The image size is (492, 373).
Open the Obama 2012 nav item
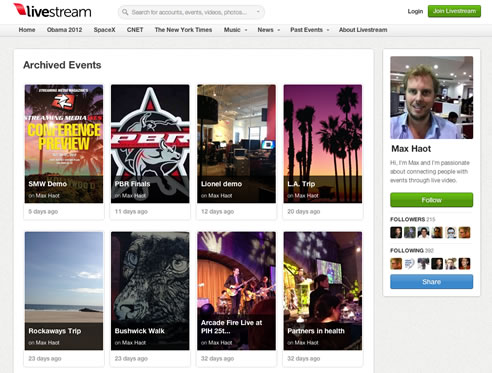click(64, 30)
